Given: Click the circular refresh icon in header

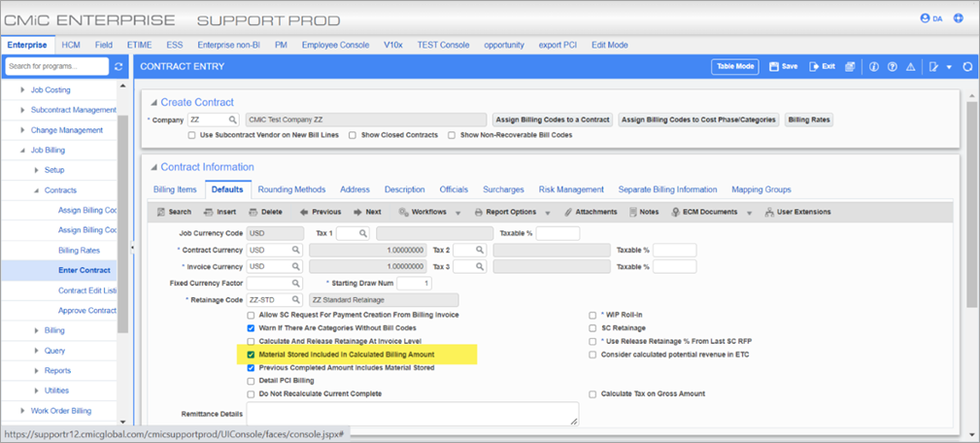Looking at the screenshot, I should pyautogui.click(x=968, y=67).
